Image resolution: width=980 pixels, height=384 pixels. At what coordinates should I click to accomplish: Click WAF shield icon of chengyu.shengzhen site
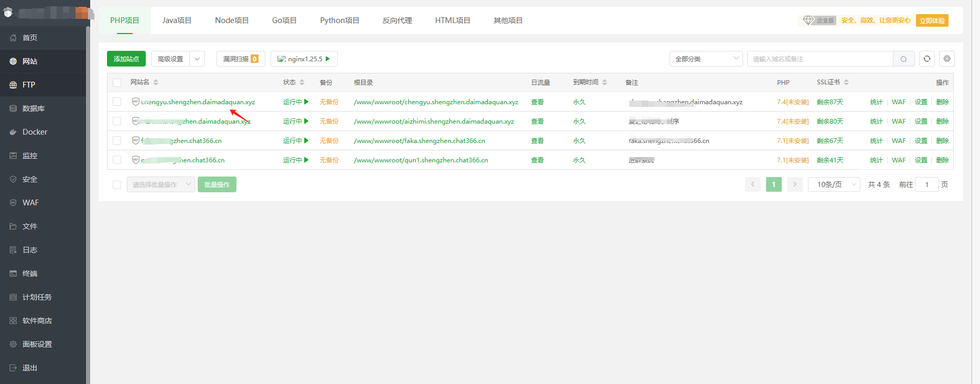136,102
